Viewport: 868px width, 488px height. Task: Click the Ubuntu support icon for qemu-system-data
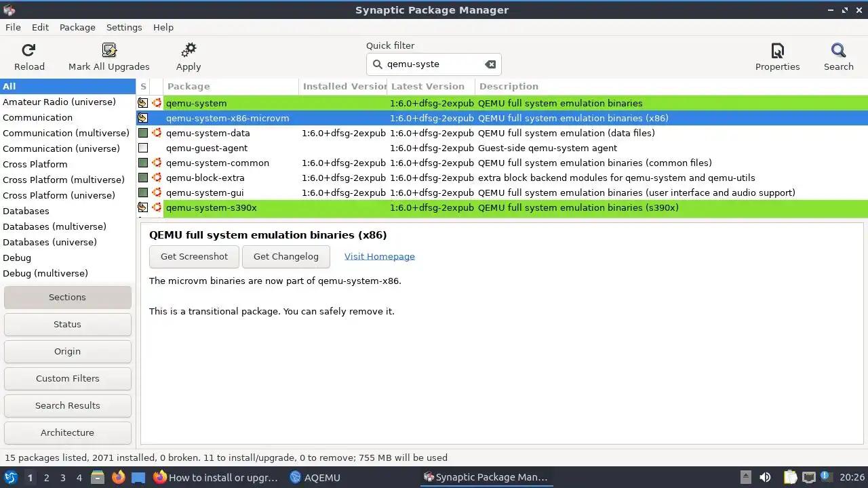click(x=157, y=133)
